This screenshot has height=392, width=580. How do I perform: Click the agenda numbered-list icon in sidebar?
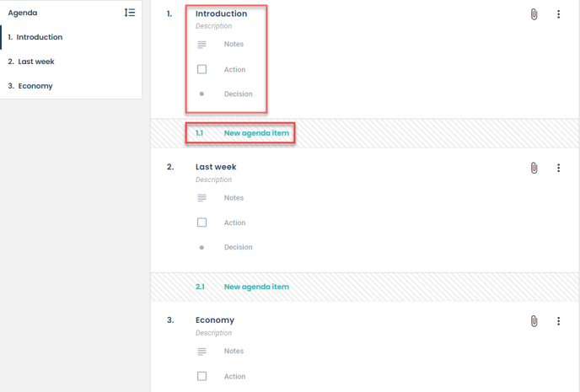(130, 13)
